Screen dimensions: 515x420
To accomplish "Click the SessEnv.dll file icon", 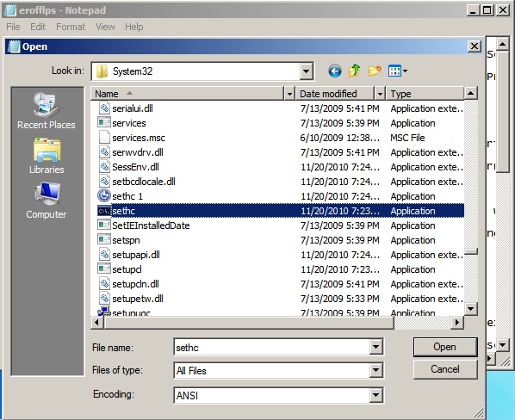I will 104,167.
